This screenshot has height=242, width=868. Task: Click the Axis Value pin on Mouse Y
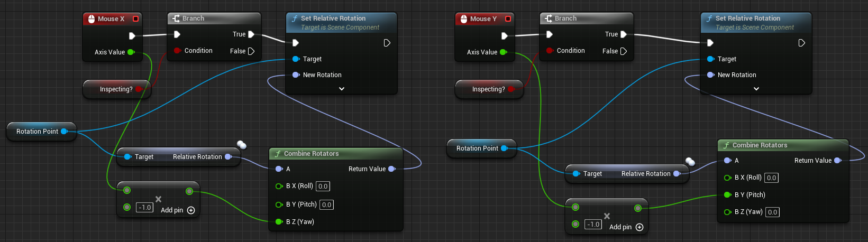pos(503,52)
